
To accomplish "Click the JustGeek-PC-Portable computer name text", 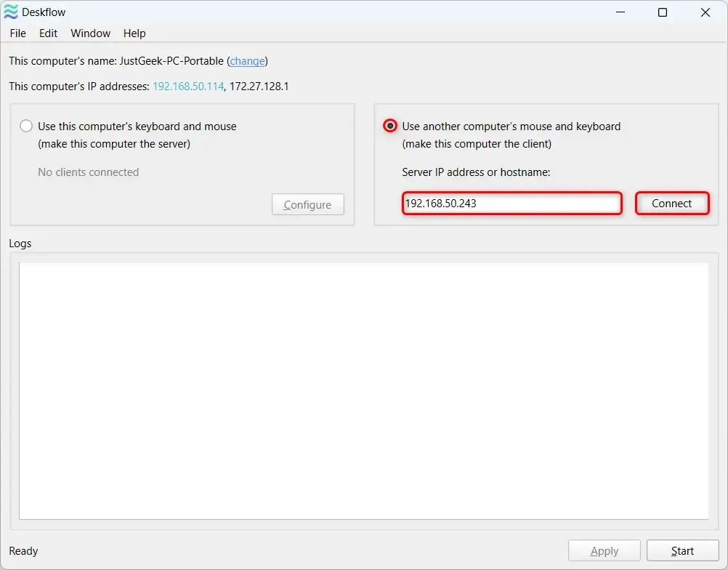I will click(171, 61).
